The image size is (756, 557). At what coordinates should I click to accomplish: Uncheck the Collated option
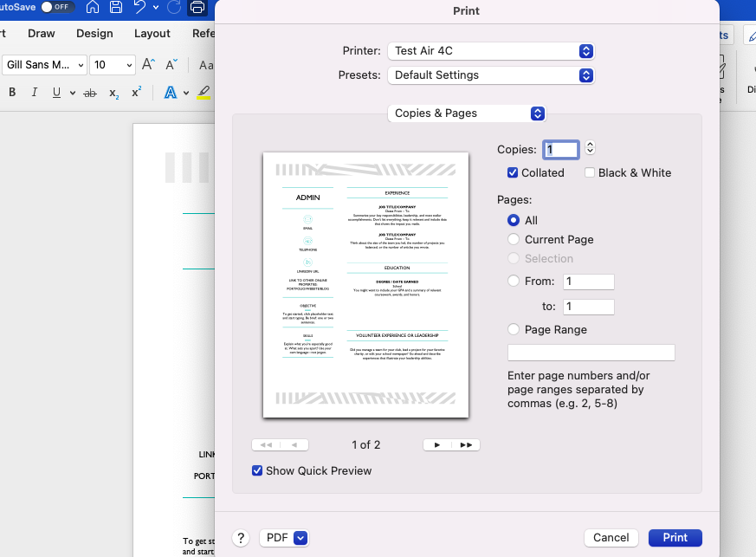coord(513,172)
